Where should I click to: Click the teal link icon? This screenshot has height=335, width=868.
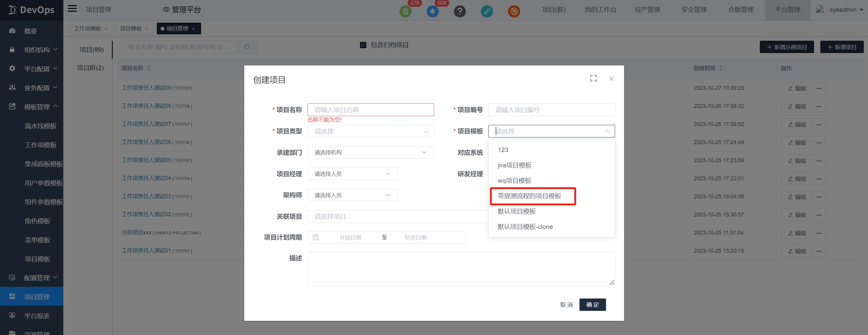point(487,11)
